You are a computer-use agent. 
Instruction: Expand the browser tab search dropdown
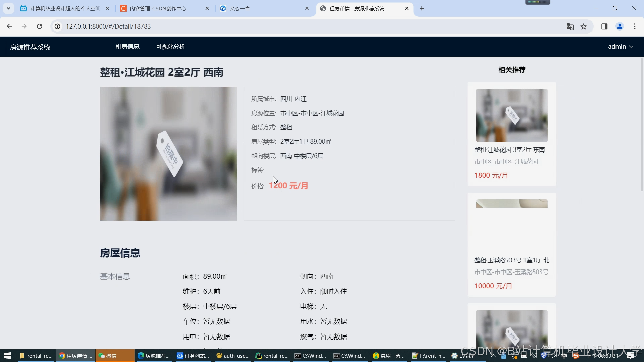tap(8, 8)
